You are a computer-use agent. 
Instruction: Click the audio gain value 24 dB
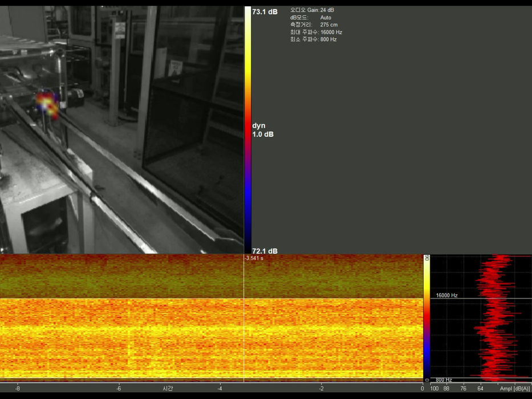point(327,10)
